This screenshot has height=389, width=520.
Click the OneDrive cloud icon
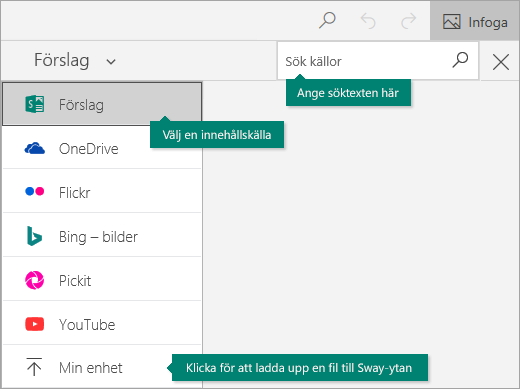point(35,148)
